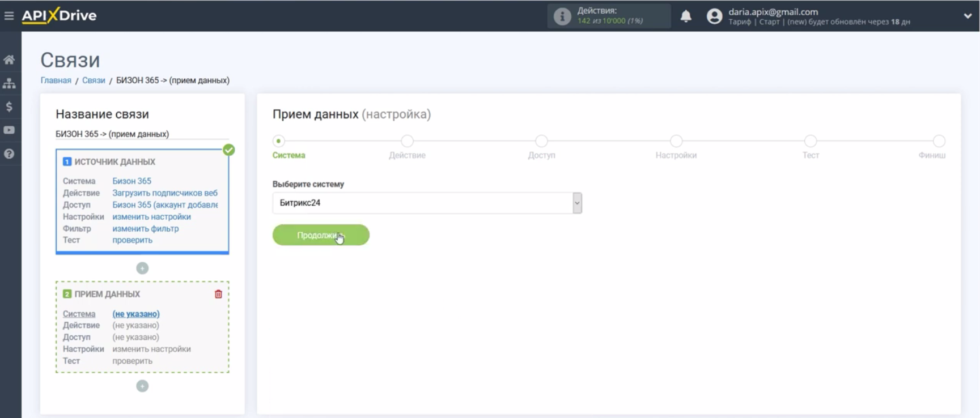Open the video tutorials sidebar icon
The width and height of the screenshot is (980, 418).
pos(9,130)
